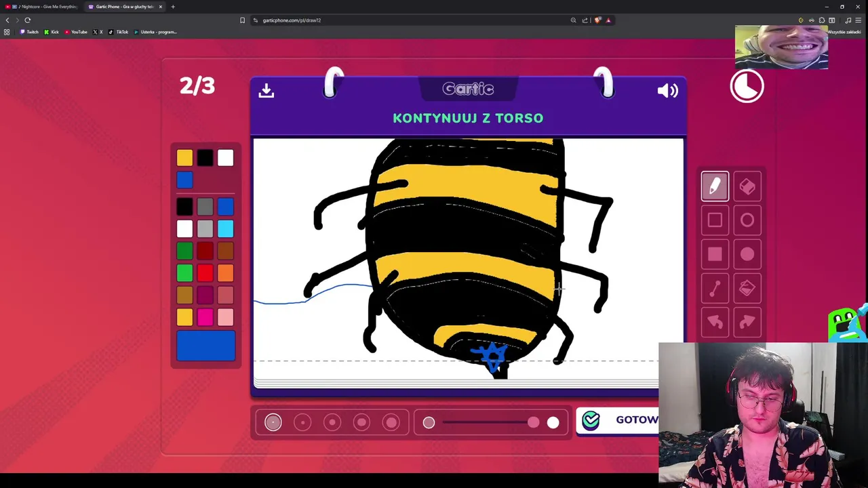This screenshot has width=868, height=488.
Task: Switch to the Gartic Phone tab
Action: click(124, 7)
